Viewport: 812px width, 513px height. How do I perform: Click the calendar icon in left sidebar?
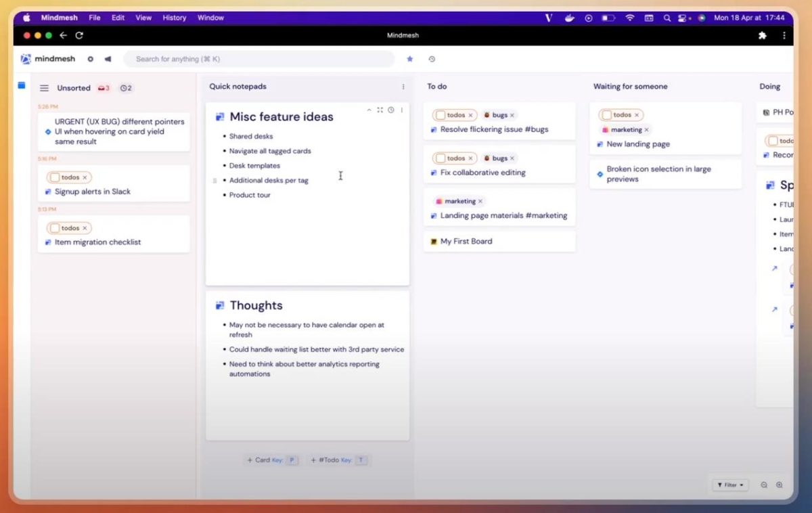[x=22, y=85]
